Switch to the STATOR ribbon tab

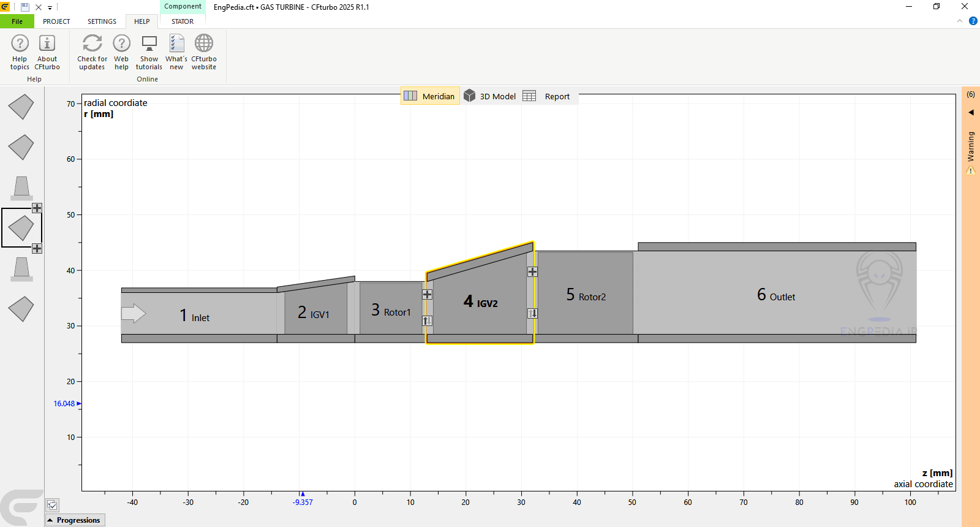coord(183,21)
